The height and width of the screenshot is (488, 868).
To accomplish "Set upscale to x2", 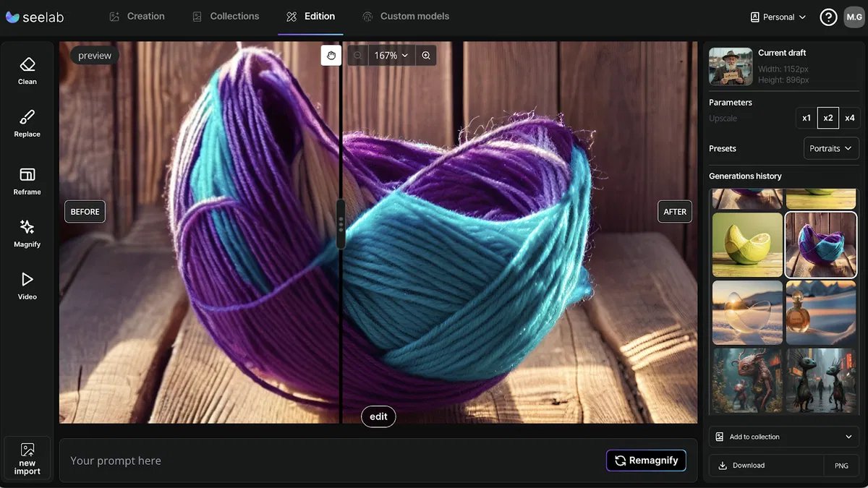I will click(828, 118).
